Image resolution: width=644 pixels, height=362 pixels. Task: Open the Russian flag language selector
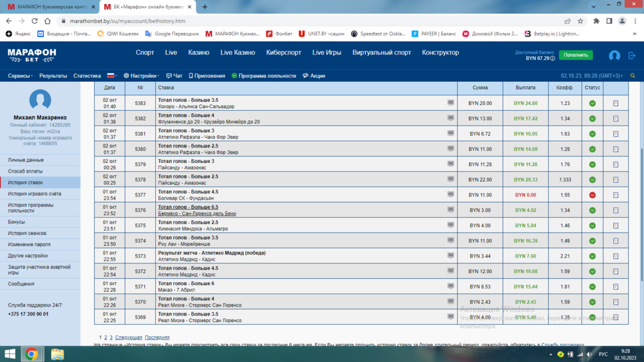112,75
